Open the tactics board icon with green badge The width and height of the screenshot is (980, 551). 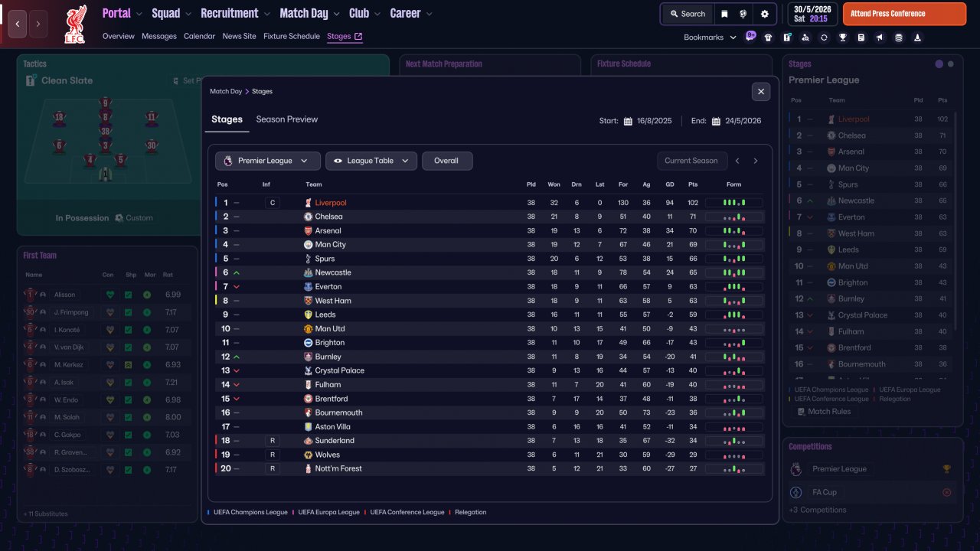point(786,37)
